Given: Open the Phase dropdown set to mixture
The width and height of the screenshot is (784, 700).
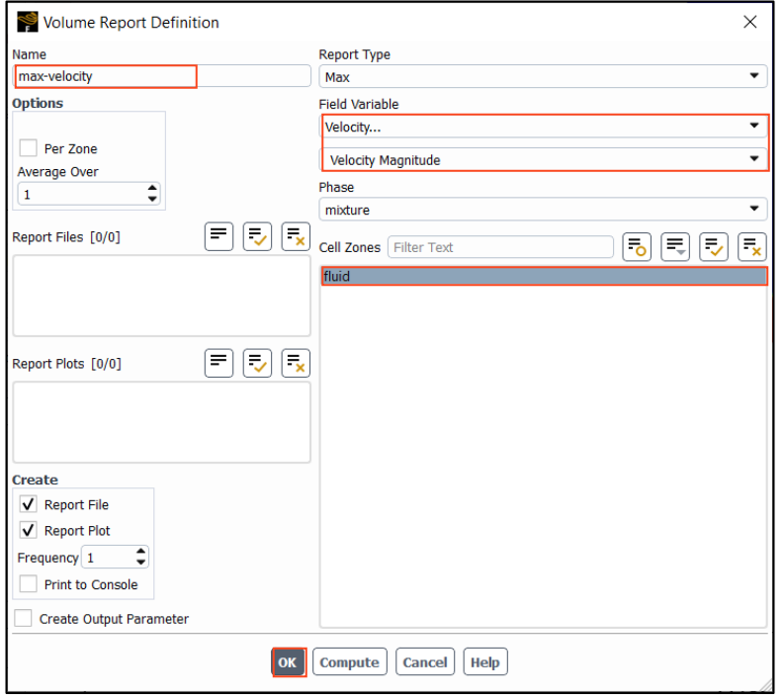Looking at the screenshot, I should tap(543, 210).
